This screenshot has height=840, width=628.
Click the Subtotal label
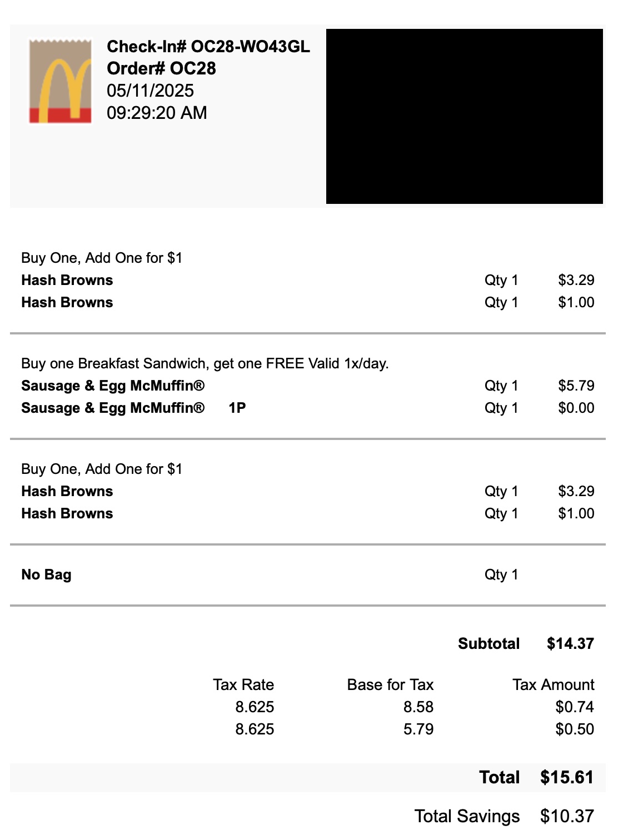[489, 644]
